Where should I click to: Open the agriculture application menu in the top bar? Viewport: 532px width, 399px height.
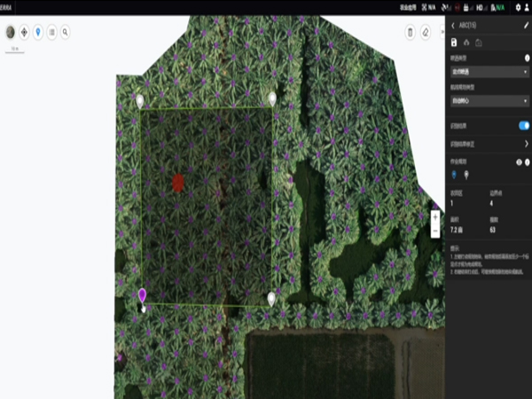pyautogui.click(x=408, y=7)
